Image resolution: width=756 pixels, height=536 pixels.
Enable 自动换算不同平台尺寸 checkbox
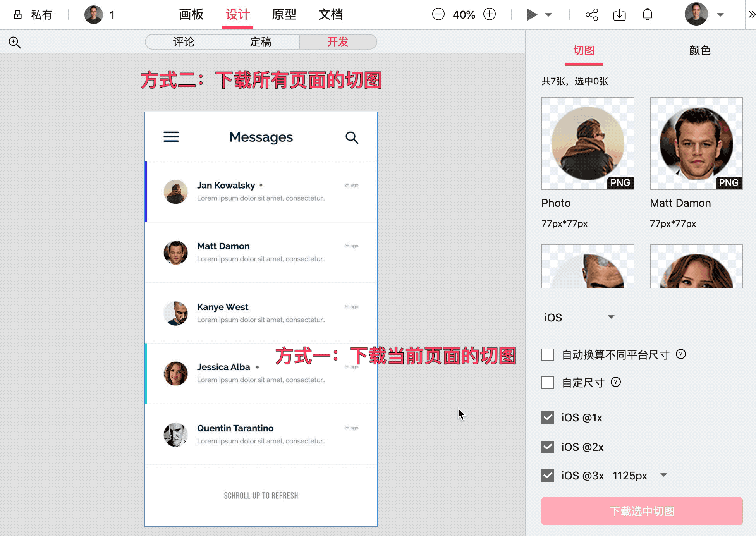(x=548, y=355)
